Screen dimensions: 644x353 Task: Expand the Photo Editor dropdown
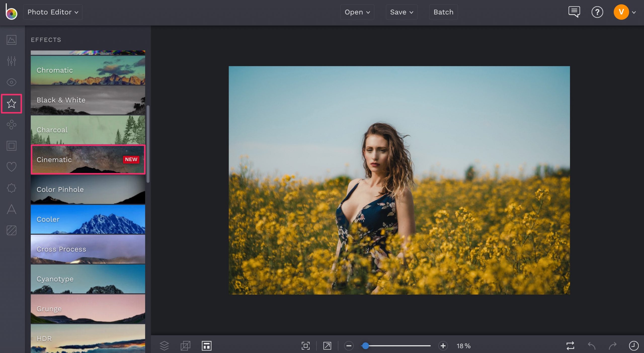point(53,12)
